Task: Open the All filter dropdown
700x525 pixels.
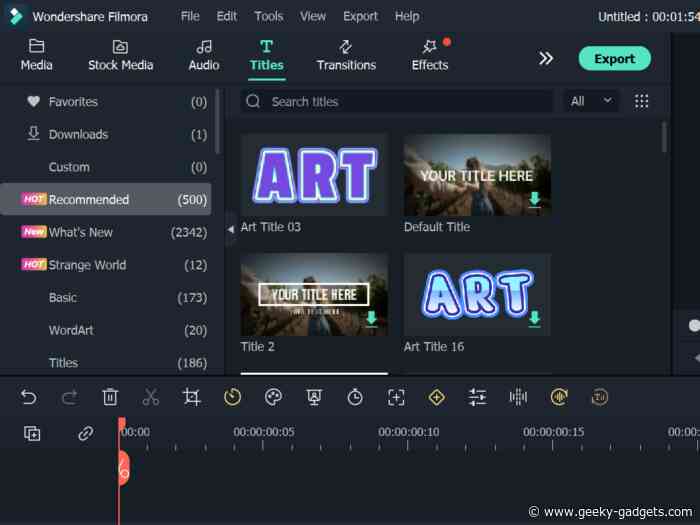Action: (x=590, y=101)
